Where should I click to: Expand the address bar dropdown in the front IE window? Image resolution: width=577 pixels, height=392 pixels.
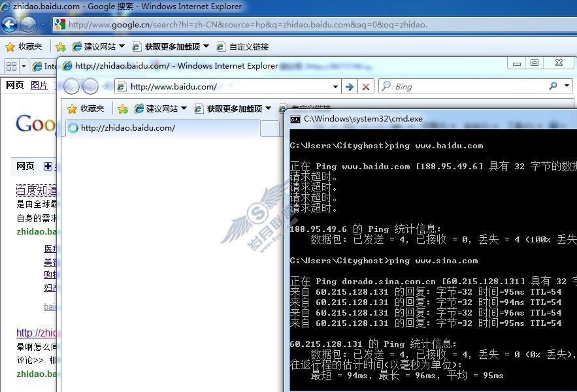(x=335, y=87)
